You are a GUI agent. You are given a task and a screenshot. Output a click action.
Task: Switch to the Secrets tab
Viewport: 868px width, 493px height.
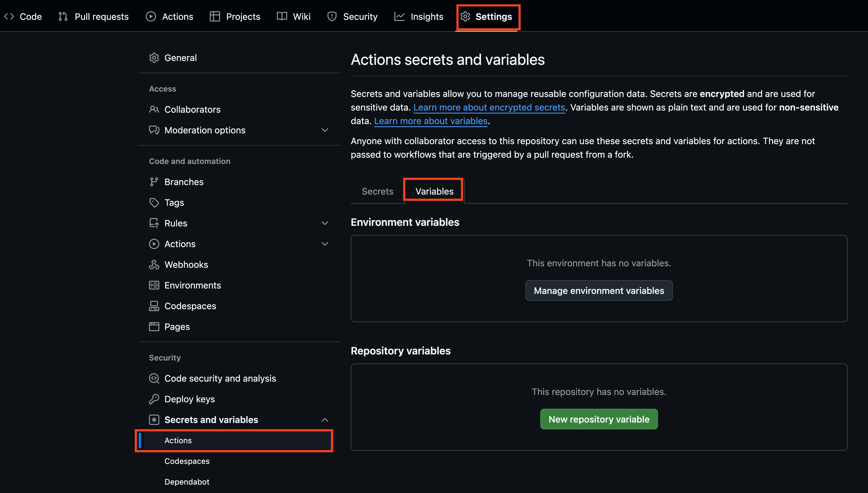[377, 191]
